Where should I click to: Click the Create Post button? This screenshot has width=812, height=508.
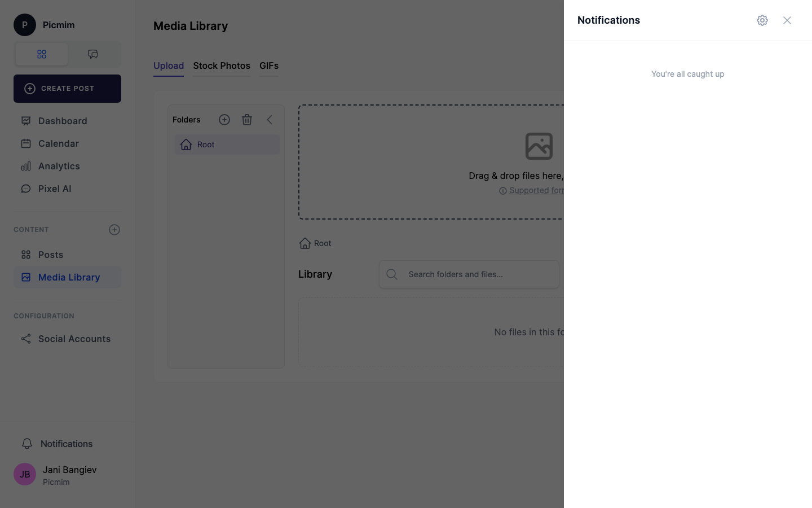[67, 89]
